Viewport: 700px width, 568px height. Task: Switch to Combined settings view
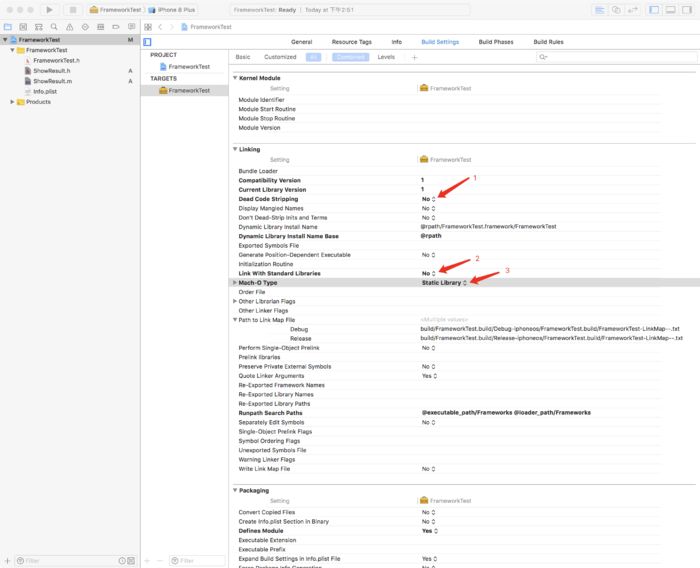tap(350, 57)
